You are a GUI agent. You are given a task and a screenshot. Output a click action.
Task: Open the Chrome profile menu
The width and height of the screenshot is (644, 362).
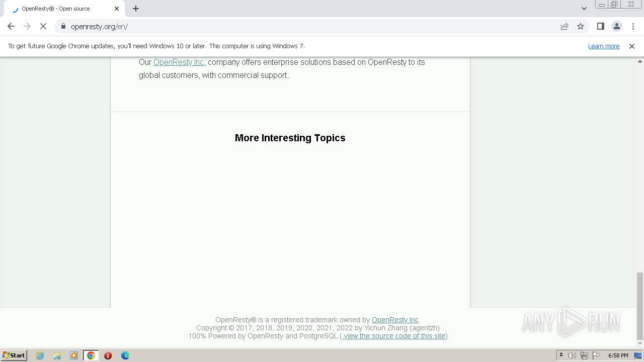coord(617,27)
